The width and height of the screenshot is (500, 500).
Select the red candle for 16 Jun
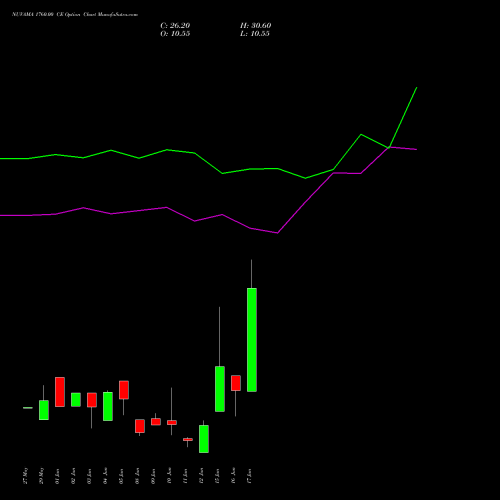236,383
